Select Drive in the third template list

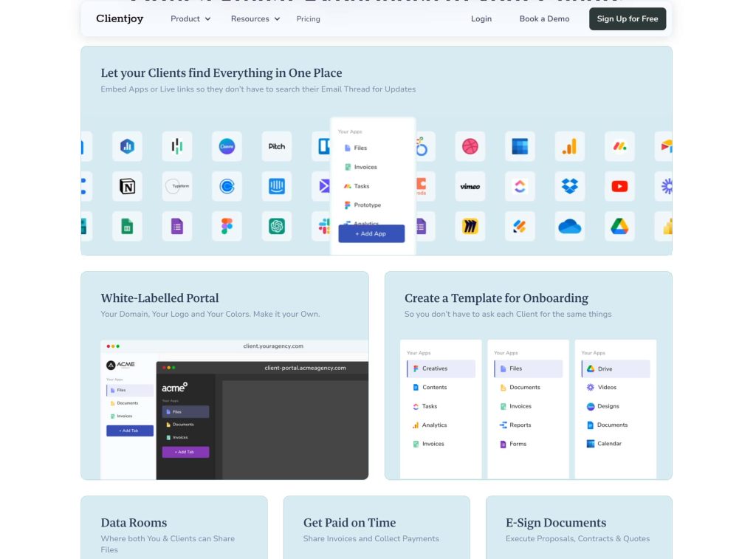tap(616, 368)
